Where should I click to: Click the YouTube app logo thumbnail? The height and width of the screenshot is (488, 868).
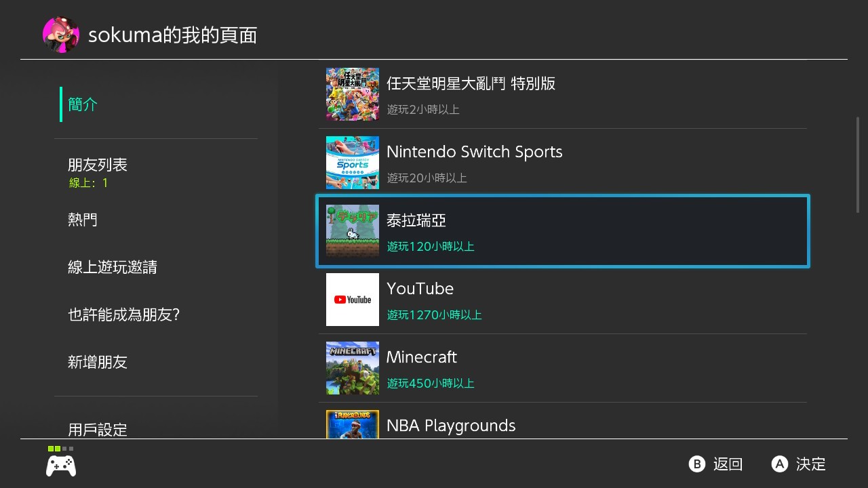click(353, 300)
